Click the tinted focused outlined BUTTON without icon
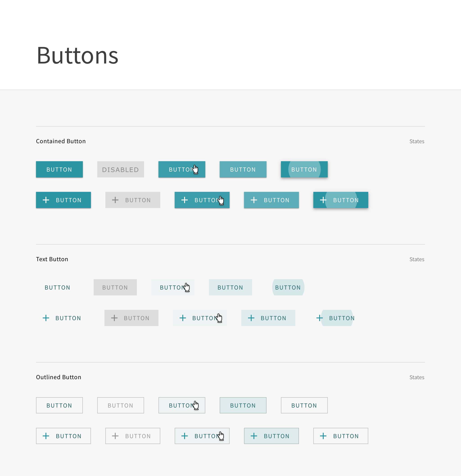The width and height of the screenshot is (461, 476). click(243, 405)
